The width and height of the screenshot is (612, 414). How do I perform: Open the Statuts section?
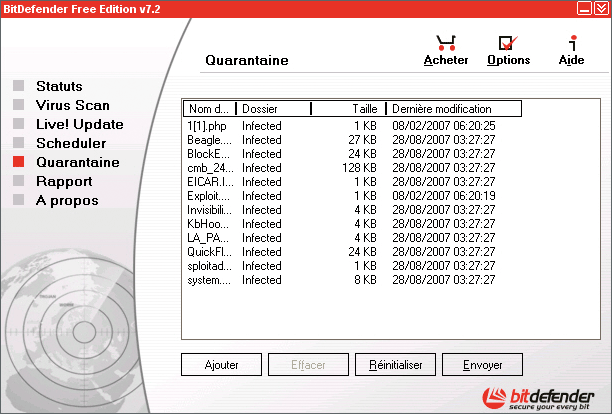pyautogui.click(x=59, y=86)
